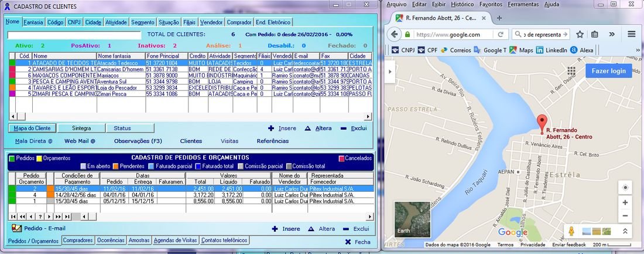
Task: Click Exclui in the orders section
Action: tap(356, 228)
